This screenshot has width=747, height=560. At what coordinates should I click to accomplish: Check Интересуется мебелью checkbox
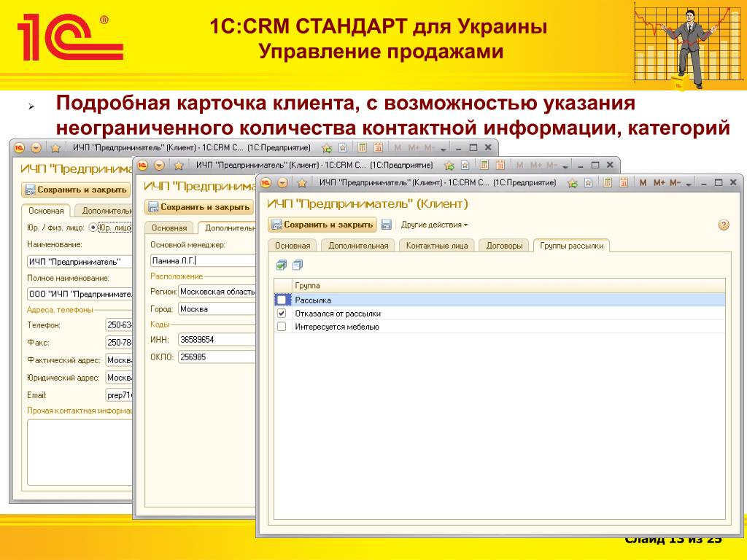point(282,327)
